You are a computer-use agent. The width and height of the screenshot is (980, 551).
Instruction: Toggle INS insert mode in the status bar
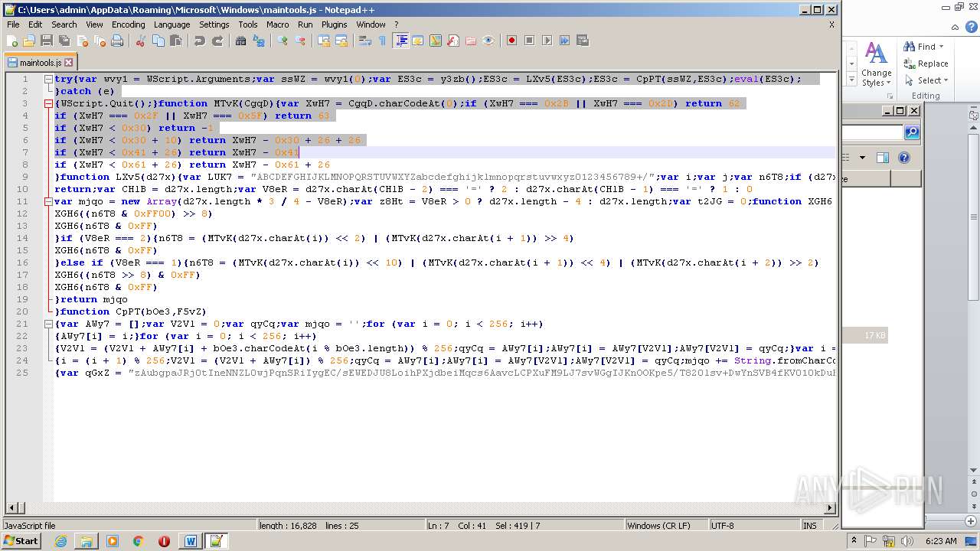tap(809, 526)
